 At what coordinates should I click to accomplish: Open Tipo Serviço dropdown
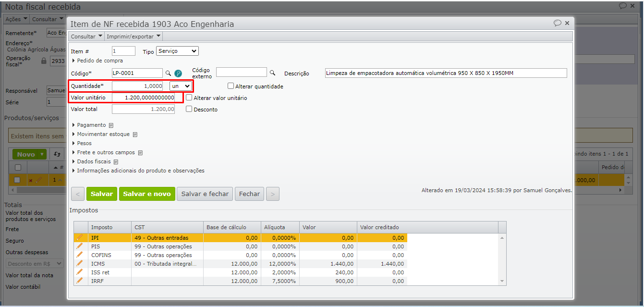(x=178, y=51)
